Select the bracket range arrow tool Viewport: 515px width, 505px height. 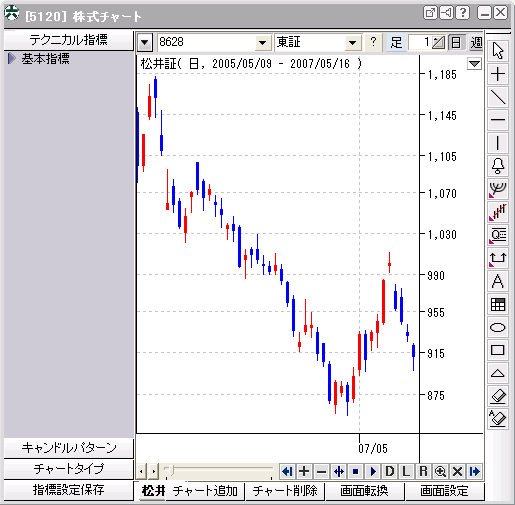498,258
